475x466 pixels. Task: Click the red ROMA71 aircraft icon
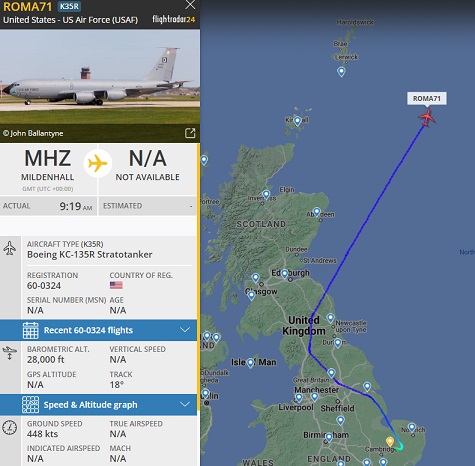click(x=427, y=117)
